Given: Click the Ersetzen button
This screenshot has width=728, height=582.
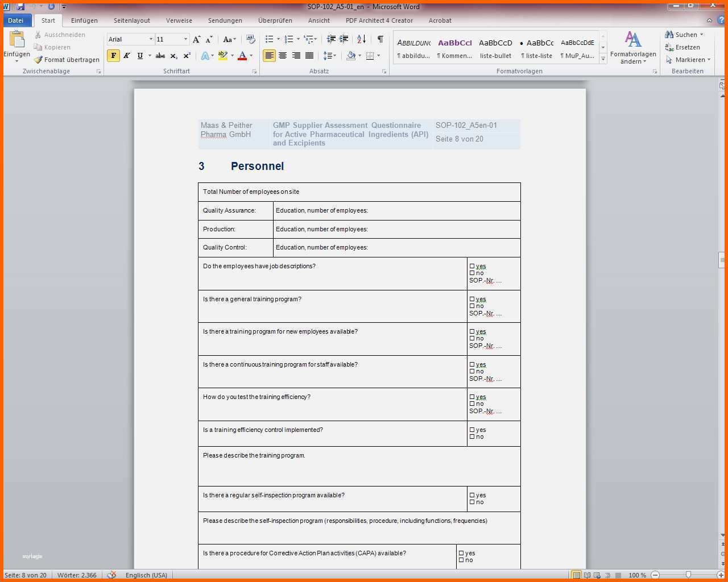Looking at the screenshot, I should point(682,47).
